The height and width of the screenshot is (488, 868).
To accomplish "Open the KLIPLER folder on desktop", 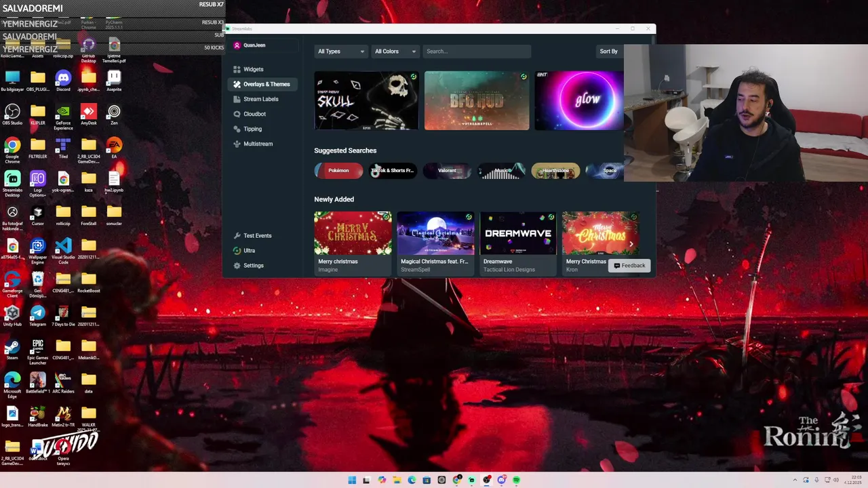I will coord(38,115).
